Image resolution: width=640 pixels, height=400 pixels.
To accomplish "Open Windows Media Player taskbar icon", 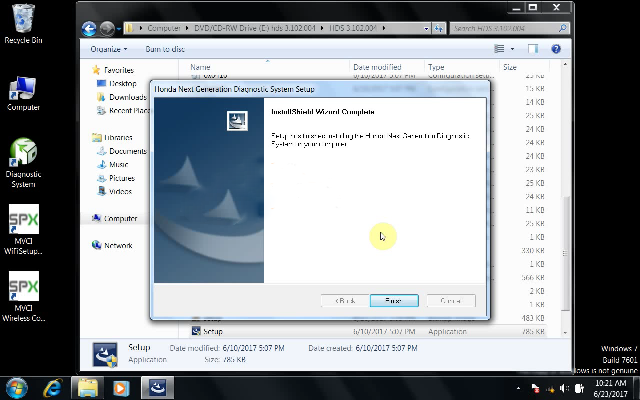I will 121,388.
